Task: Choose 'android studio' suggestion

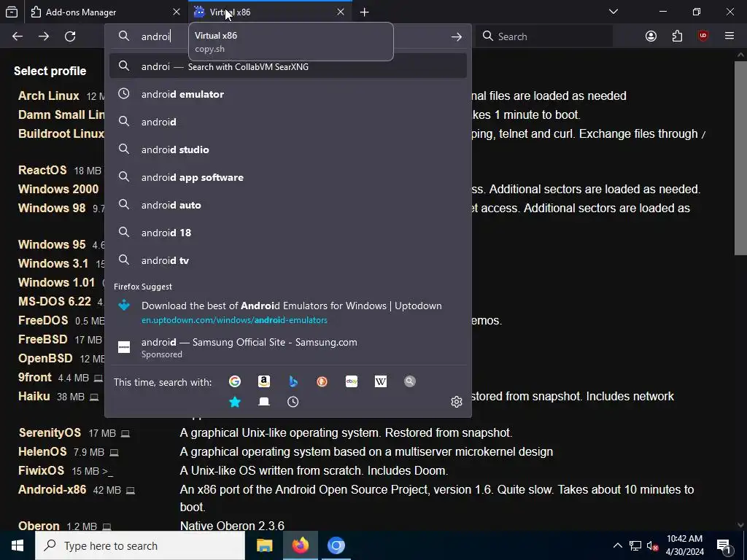Action: pos(288,149)
